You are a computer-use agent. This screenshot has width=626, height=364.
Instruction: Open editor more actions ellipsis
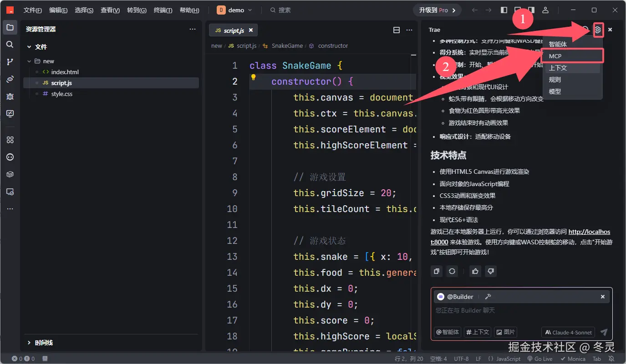tap(409, 30)
